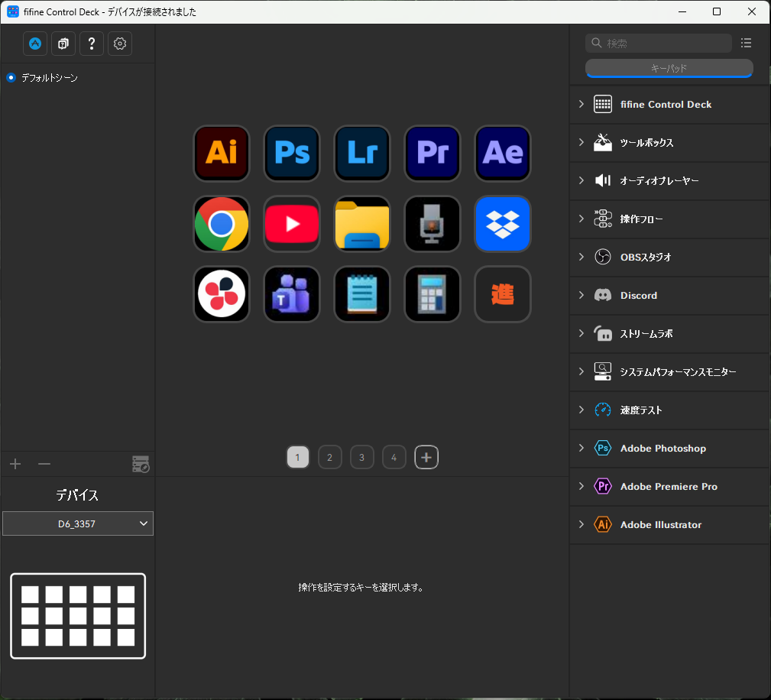771x700 pixels.
Task: Switch to page 4
Action: 394,458
